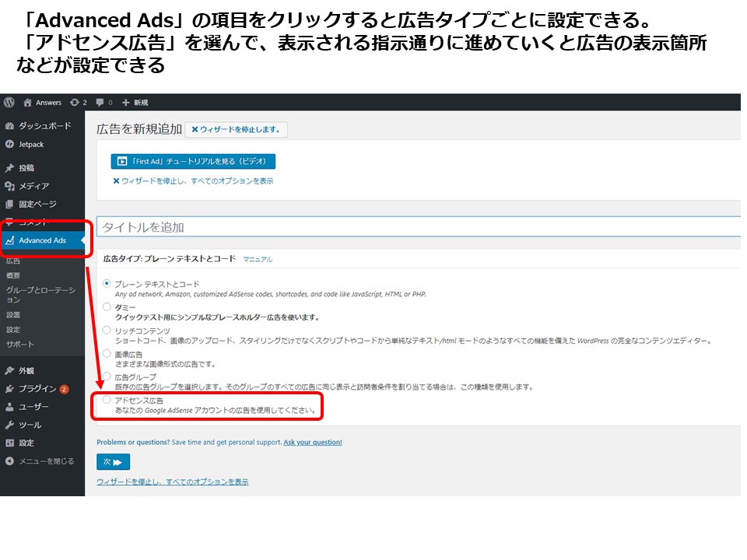Click the 設定 settings icon in sidebar

pyautogui.click(x=9, y=443)
